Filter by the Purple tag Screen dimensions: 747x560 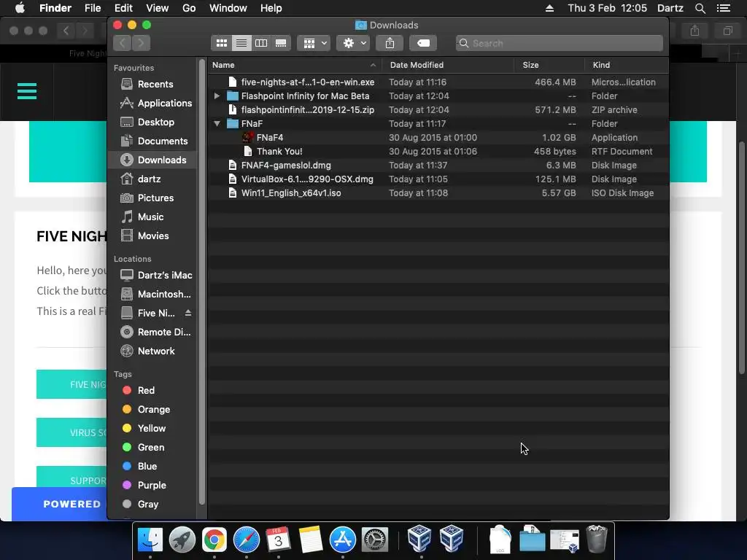click(152, 486)
